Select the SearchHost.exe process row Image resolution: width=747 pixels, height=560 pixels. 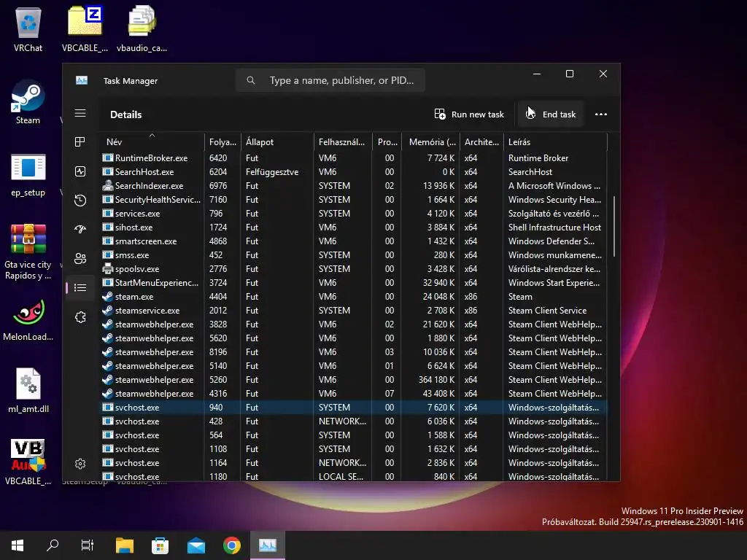coord(354,172)
